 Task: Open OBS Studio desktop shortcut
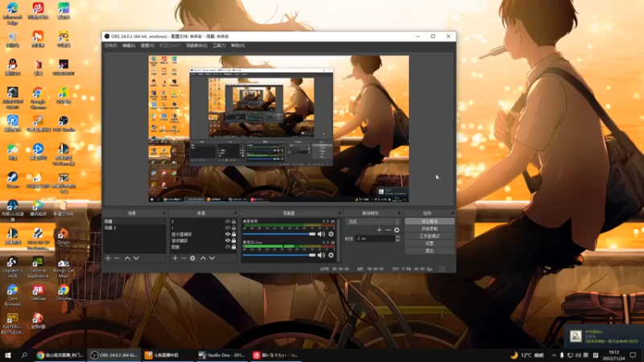coord(64,123)
